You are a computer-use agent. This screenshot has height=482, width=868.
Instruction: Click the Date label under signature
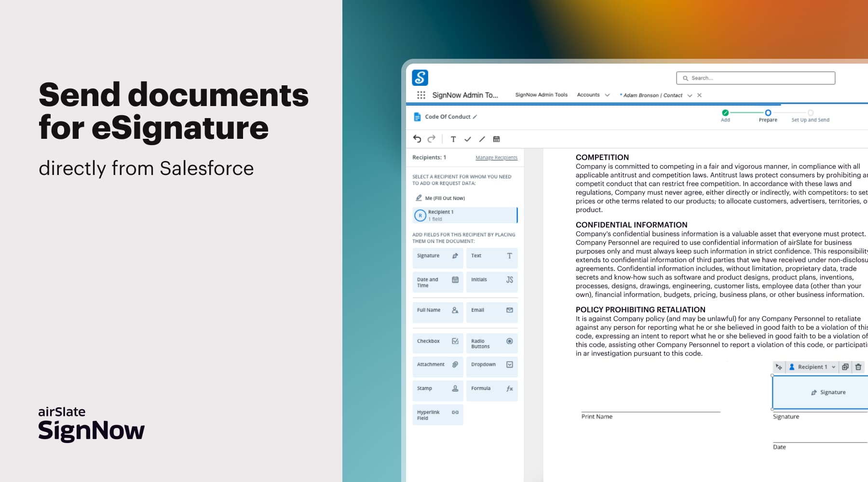779,447
